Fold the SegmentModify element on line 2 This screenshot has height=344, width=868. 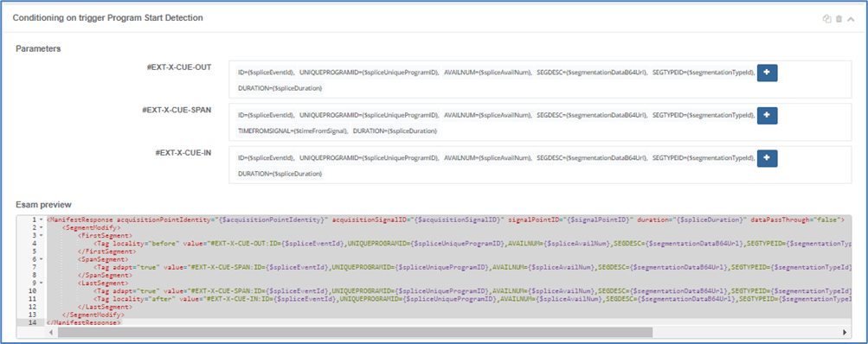point(42,227)
